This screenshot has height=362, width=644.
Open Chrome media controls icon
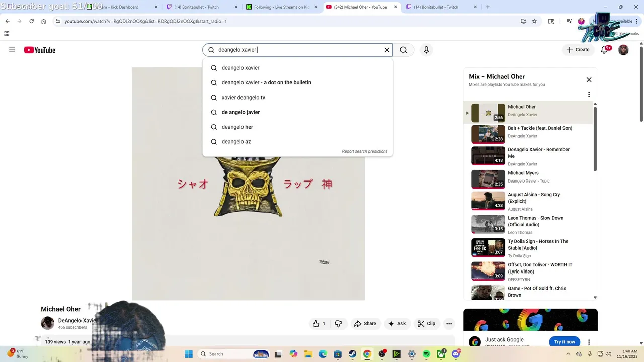tap(569, 21)
